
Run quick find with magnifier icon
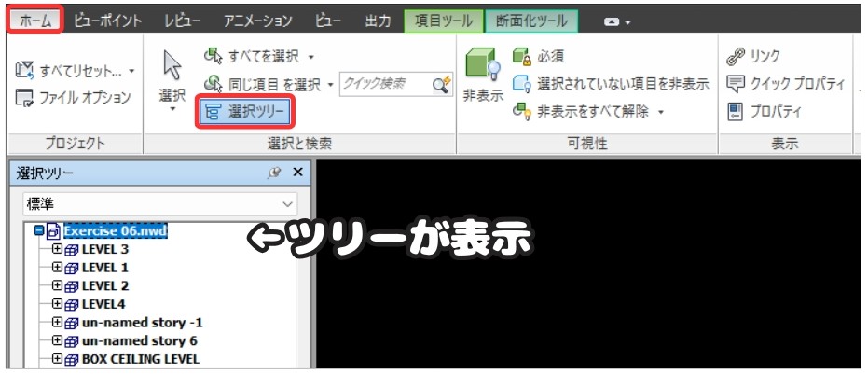click(442, 84)
